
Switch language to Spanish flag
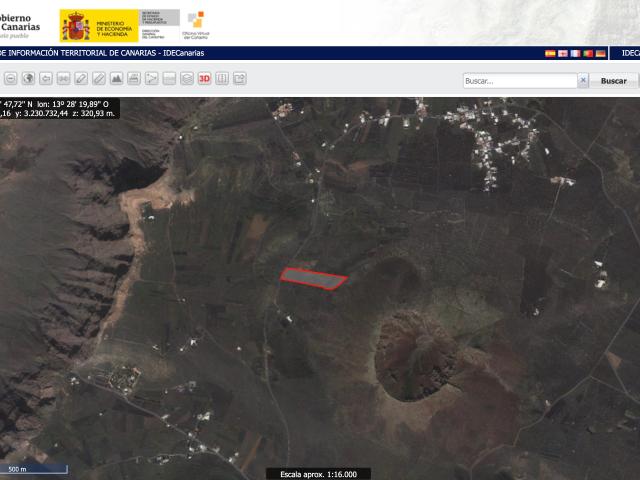tap(550, 53)
